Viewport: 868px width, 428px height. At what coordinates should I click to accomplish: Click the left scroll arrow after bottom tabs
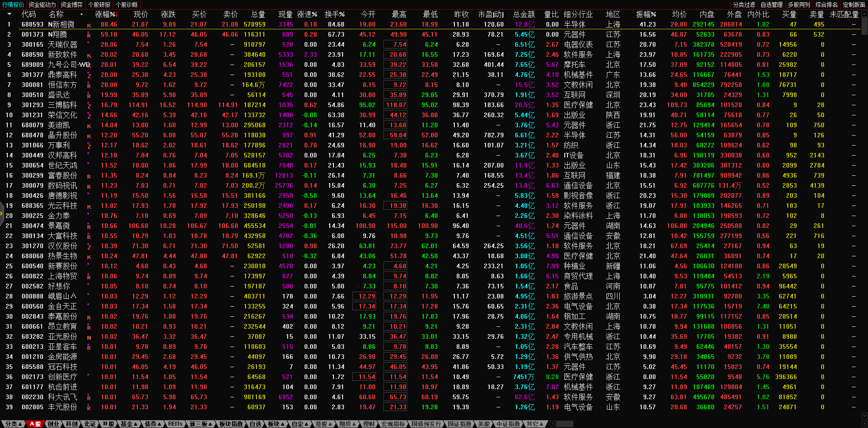pos(553,424)
